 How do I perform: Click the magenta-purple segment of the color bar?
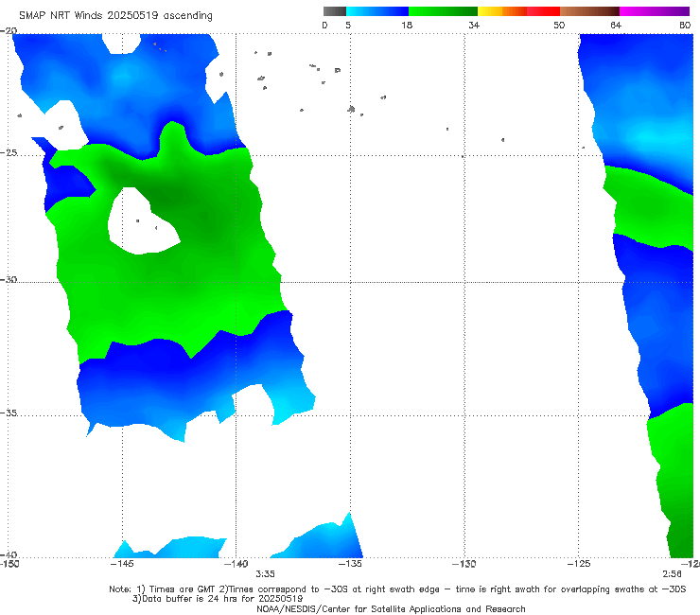(655, 11)
